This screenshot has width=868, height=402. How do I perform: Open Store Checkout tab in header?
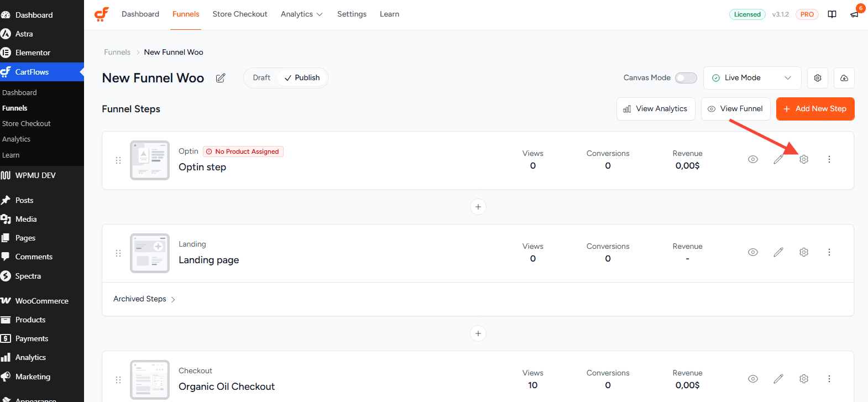[240, 14]
